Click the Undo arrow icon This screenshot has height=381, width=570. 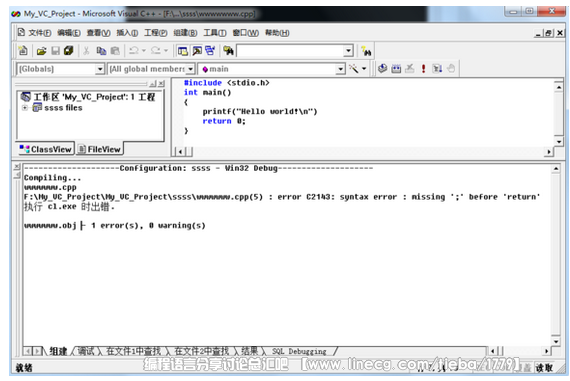click(134, 51)
